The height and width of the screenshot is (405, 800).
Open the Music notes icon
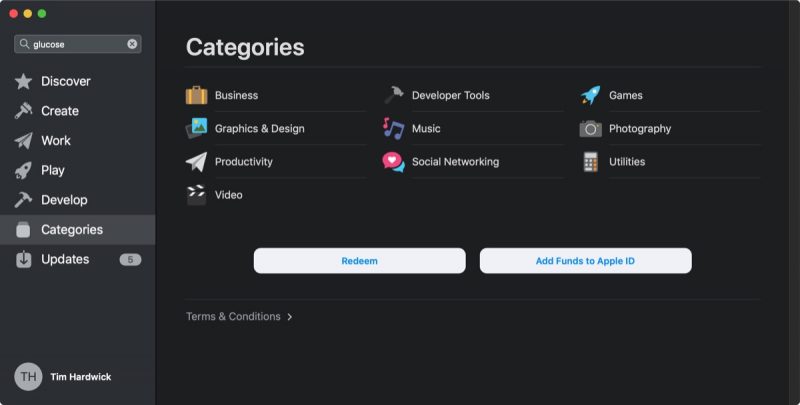pyautogui.click(x=393, y=129)
